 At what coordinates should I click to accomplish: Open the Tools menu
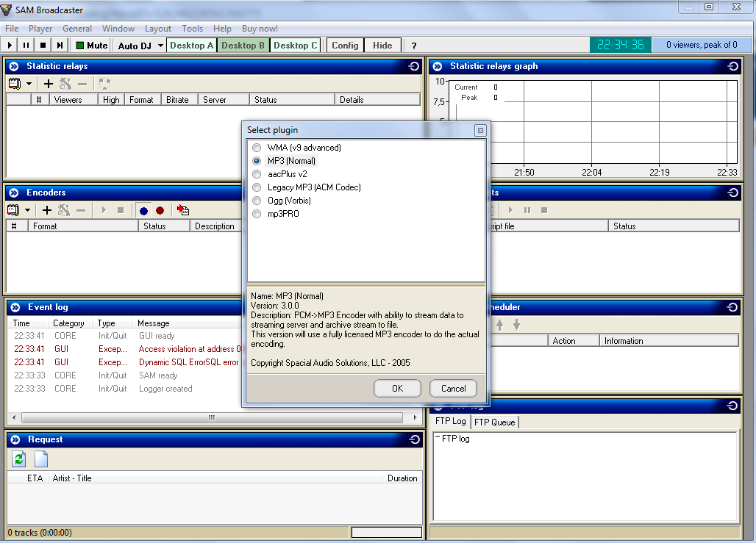tap(192, 29)
